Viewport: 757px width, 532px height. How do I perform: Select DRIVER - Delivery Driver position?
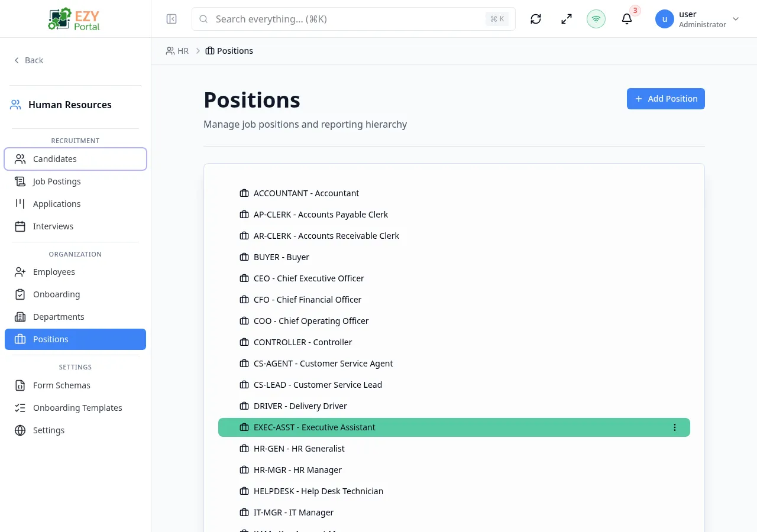click(x=454, y=406)
